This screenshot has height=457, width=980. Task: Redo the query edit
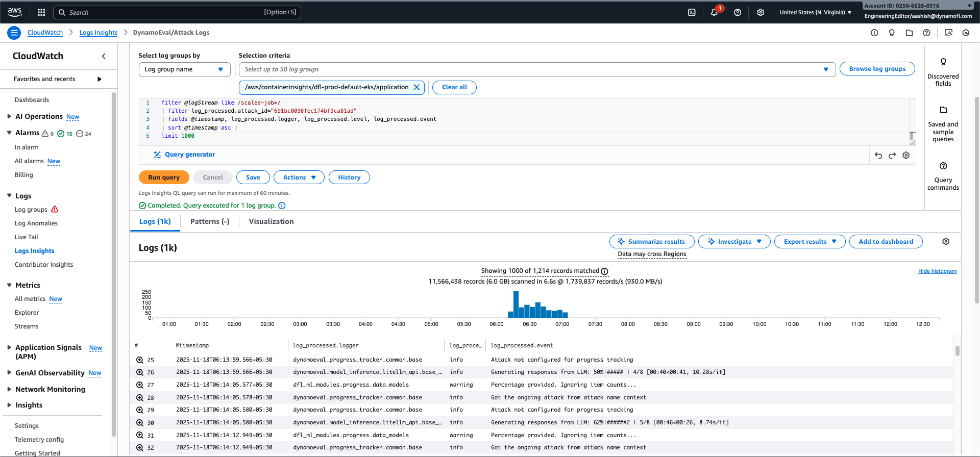tap(892, 156)
